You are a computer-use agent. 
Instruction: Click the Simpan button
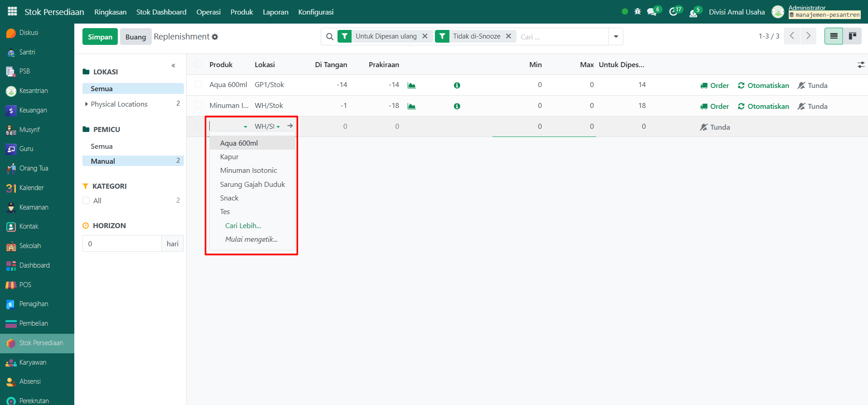[100, 37]
